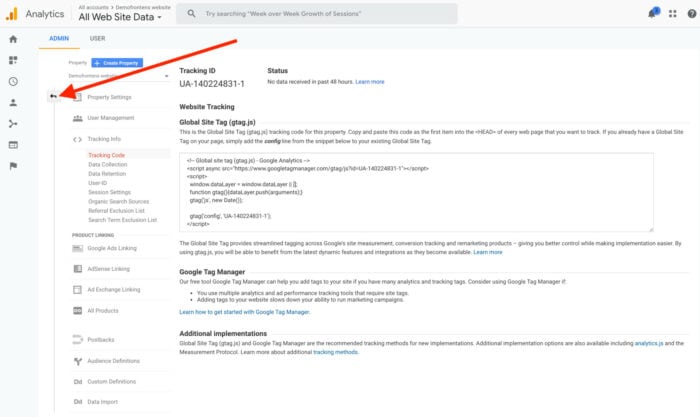The height and width of the screenshot is (417, 700).
Task: Select Organic Search Sources menu item
Action: pos(119,202)
